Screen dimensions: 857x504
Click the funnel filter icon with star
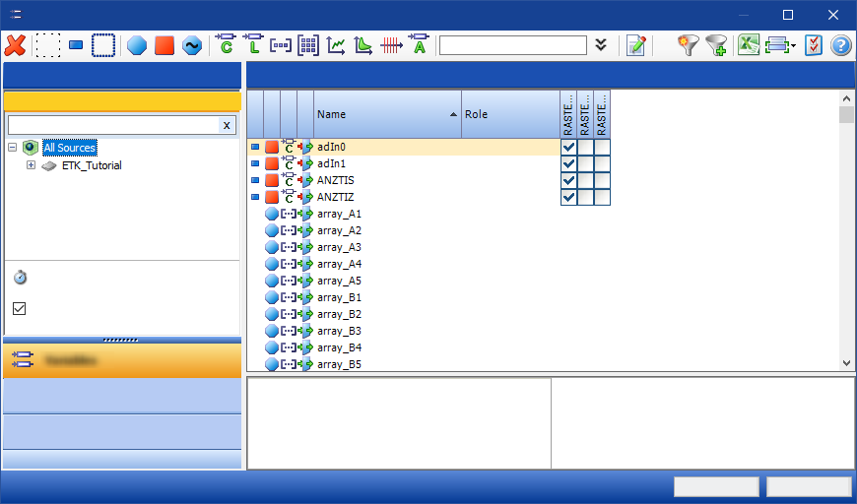point(689,45)
